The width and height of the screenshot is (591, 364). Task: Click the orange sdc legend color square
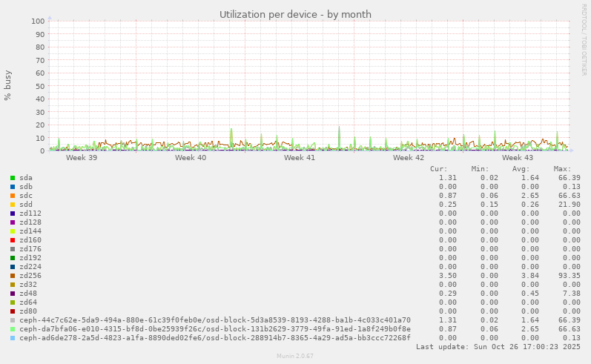13,196
